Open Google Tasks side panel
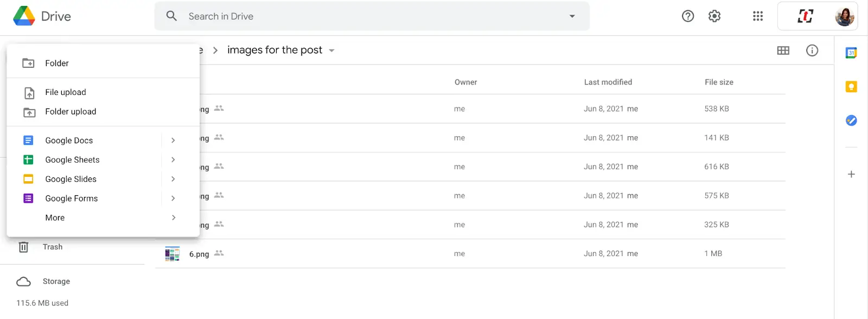 coord(851,120)
